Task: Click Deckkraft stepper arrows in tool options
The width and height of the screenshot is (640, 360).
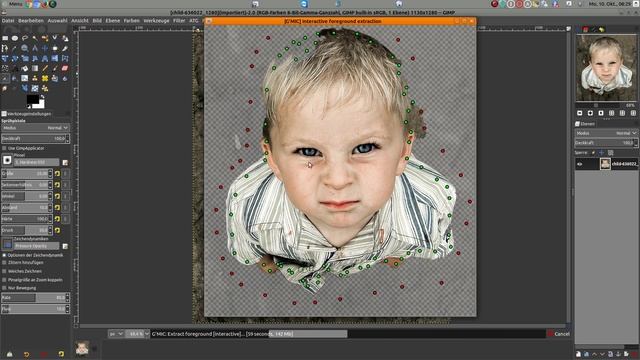Action: click(67, 139)
